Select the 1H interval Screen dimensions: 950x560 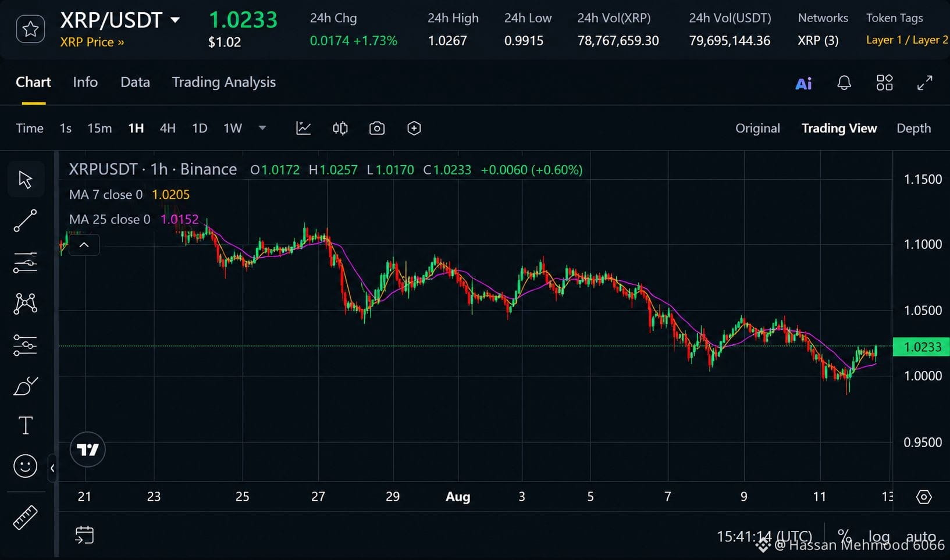coord(136,128)
